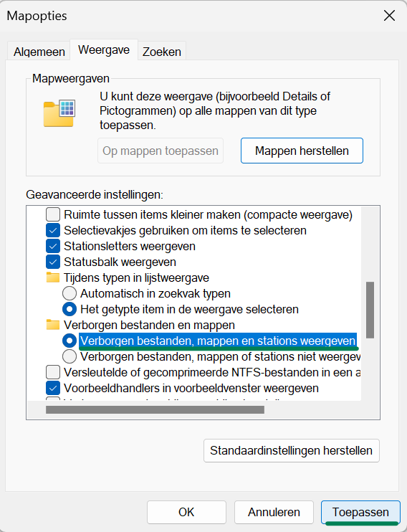Open the Zoeken tab
The width and height of the screenshot is (407, 532).
coord(162,52)
